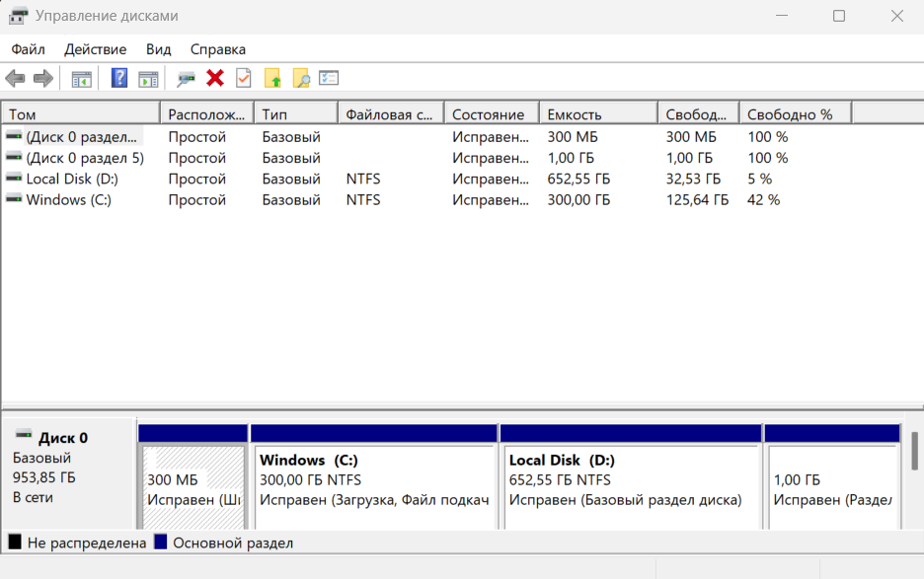Sort by Файловая система column header
The image size is (924, 579).
point(389,114)
